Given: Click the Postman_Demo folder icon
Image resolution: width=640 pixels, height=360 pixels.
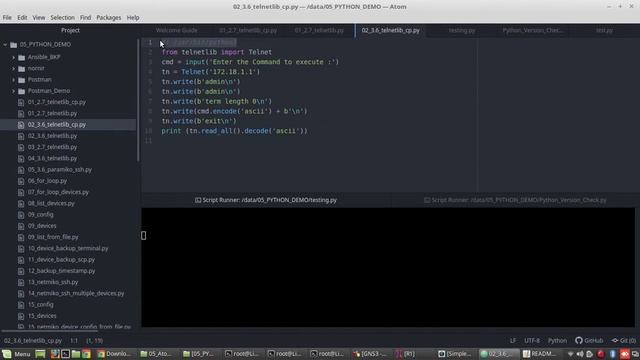Looking at the screenshot, I should [x=22, y=91].
